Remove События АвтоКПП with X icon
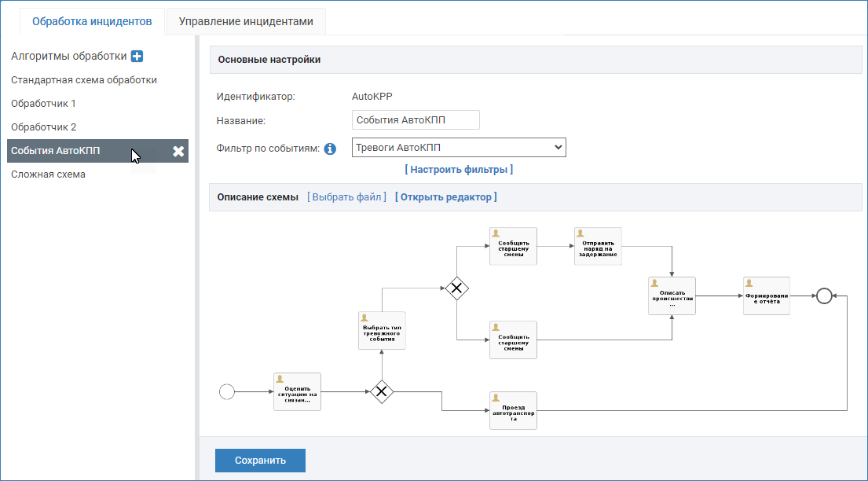The width and height of the screenshot is (868, 481). [178, 152]
